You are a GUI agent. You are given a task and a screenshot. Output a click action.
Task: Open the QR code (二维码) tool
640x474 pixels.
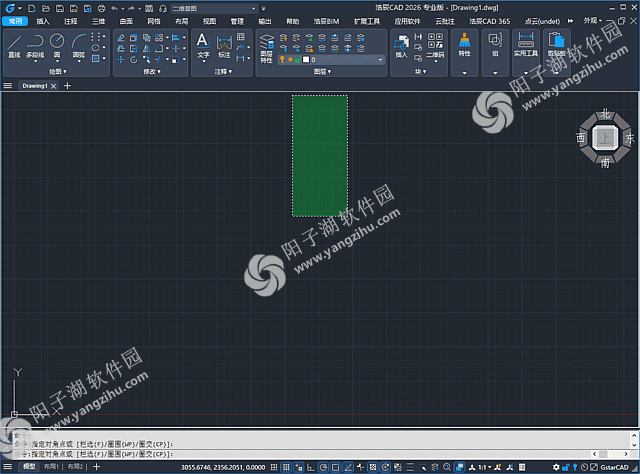[435, 46]
